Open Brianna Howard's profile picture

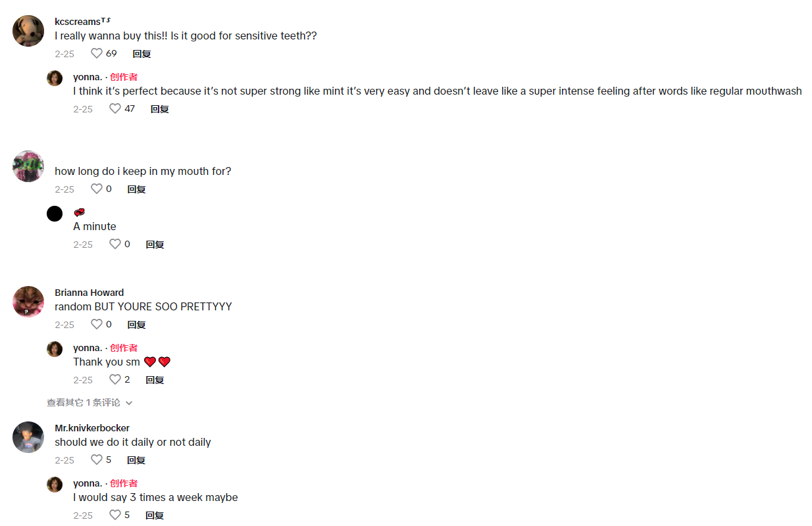[x=28, y=302]
